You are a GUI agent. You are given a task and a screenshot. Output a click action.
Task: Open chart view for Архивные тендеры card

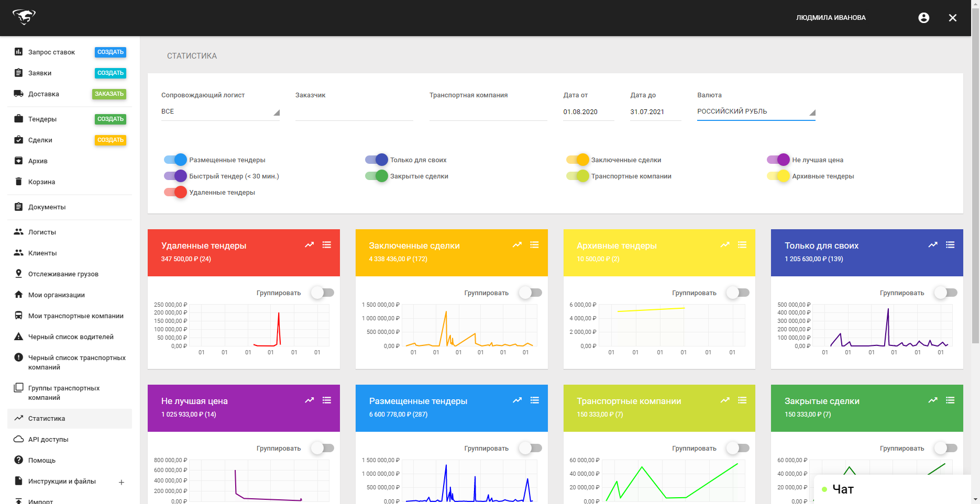coord(725,244)
